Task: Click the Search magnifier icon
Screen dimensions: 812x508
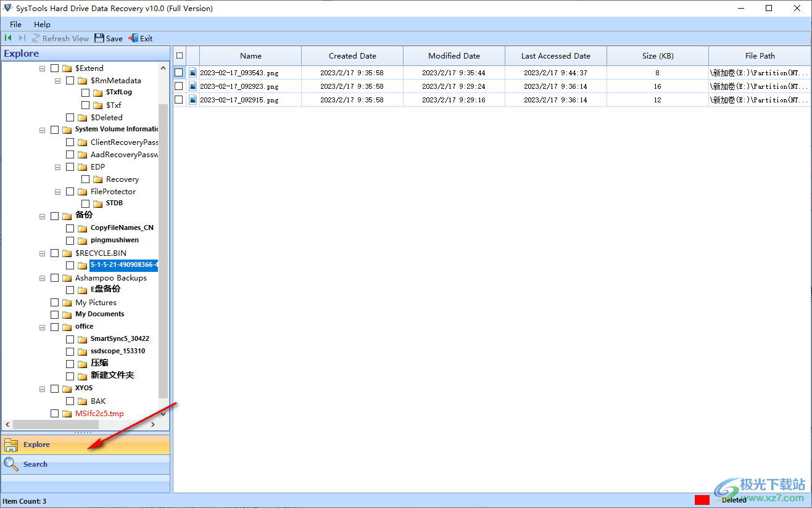Action: coord(11,464)
